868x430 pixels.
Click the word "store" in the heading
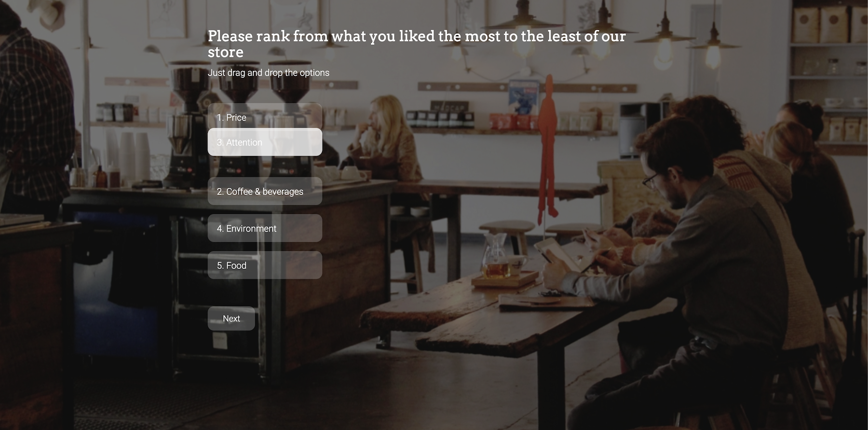[226, 52]
